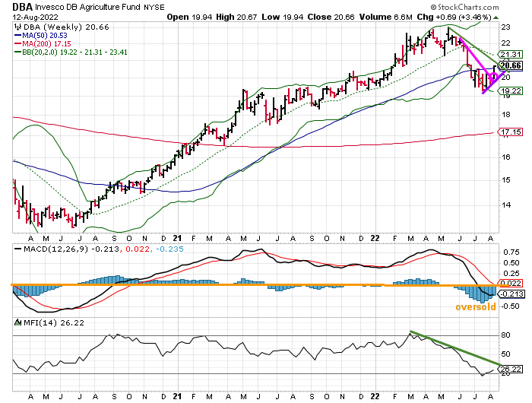Click the DBA ticker symbol title
Image resolution: width=532 pixels, height=403 pixels.
coord(22,7)
